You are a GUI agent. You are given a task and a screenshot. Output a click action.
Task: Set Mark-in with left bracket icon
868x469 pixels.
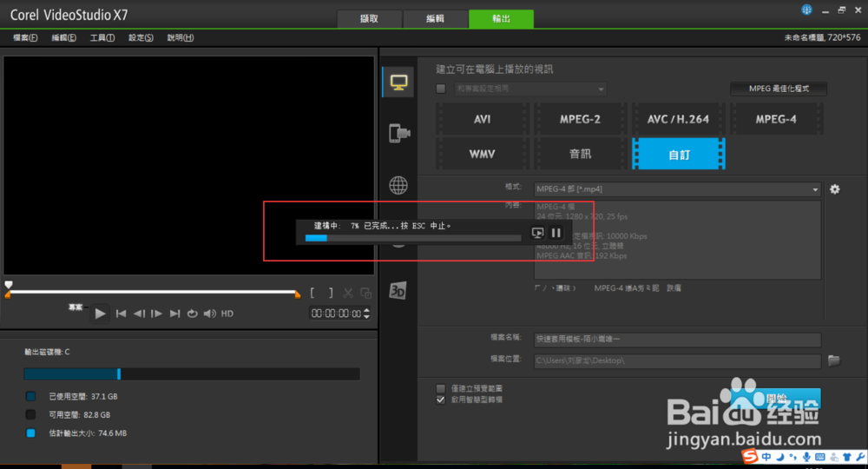point(312,293)
